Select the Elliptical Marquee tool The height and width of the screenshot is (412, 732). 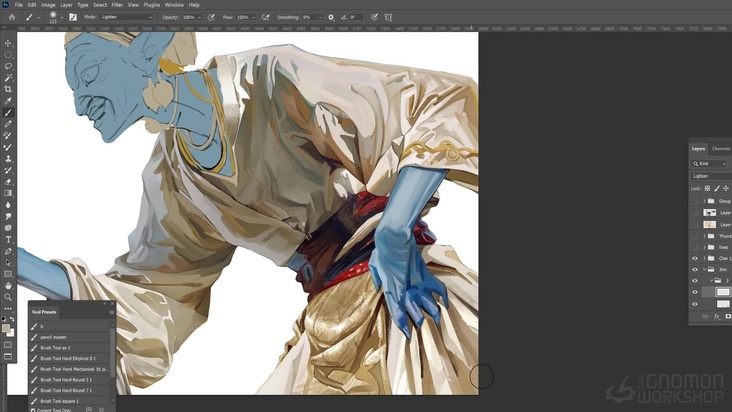[x=8, y=55]
